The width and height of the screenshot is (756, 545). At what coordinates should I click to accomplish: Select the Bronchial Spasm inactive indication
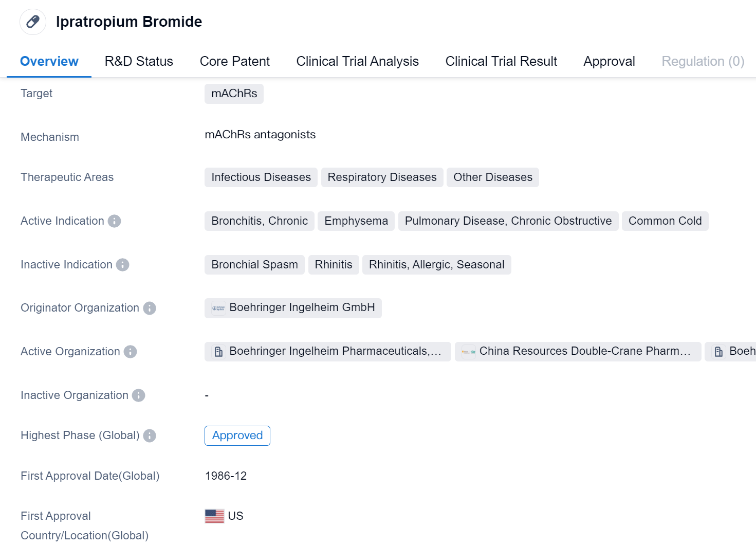click(254, 265)
